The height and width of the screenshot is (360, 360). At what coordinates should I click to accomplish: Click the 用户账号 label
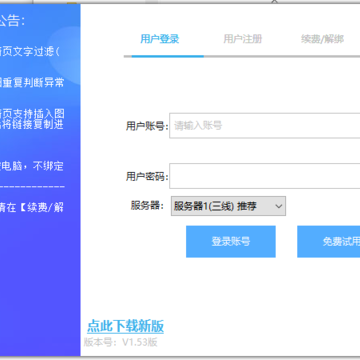pos(147,126)
